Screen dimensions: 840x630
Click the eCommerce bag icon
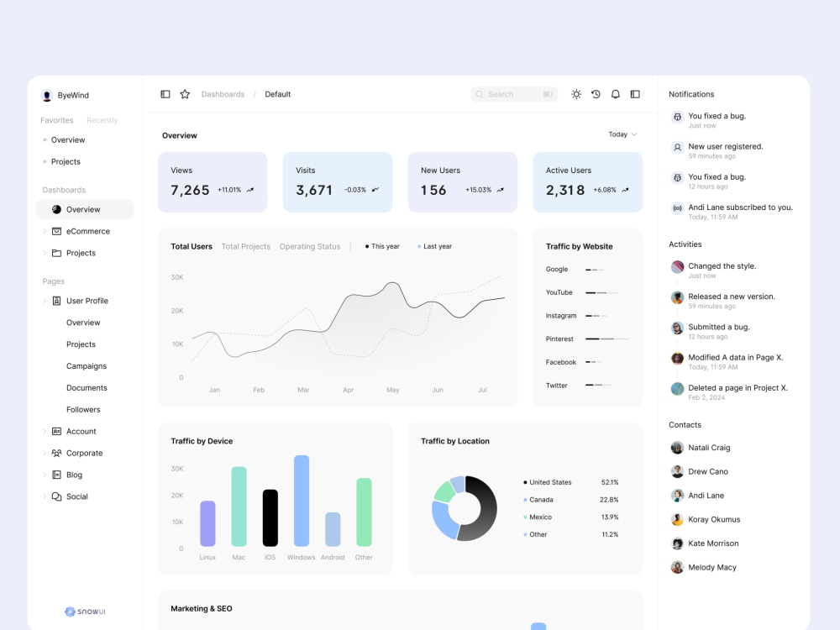coord(56,232)
